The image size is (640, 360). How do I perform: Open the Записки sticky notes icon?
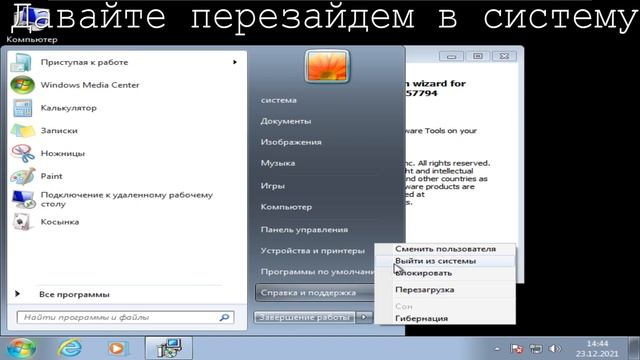tap(22, 131)
